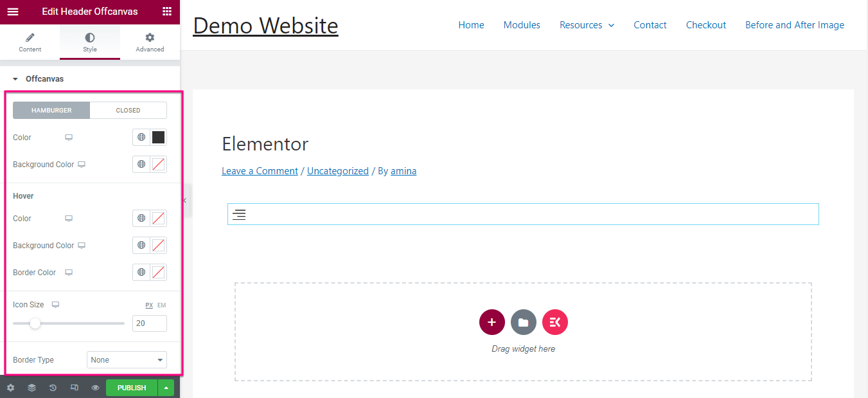This screenshot has width=868, height=398.
Task: Click the Leave a Comment link
Action: 260,171
